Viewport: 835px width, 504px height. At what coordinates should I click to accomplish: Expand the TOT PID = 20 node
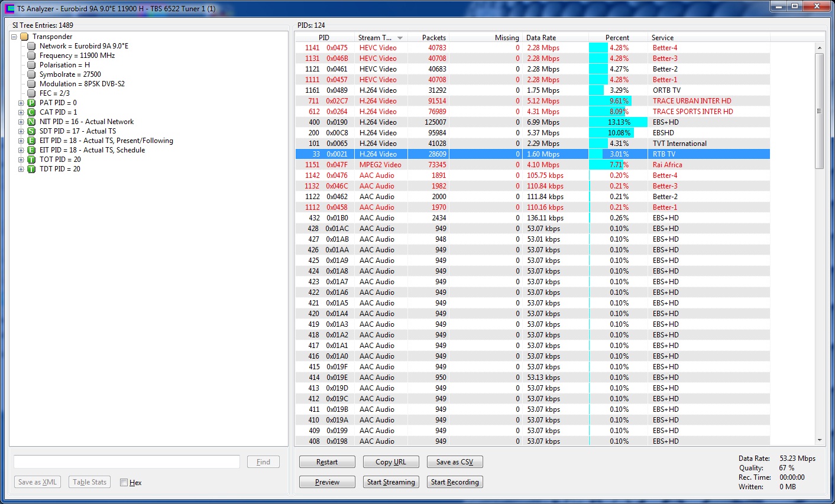click(21, 160)
